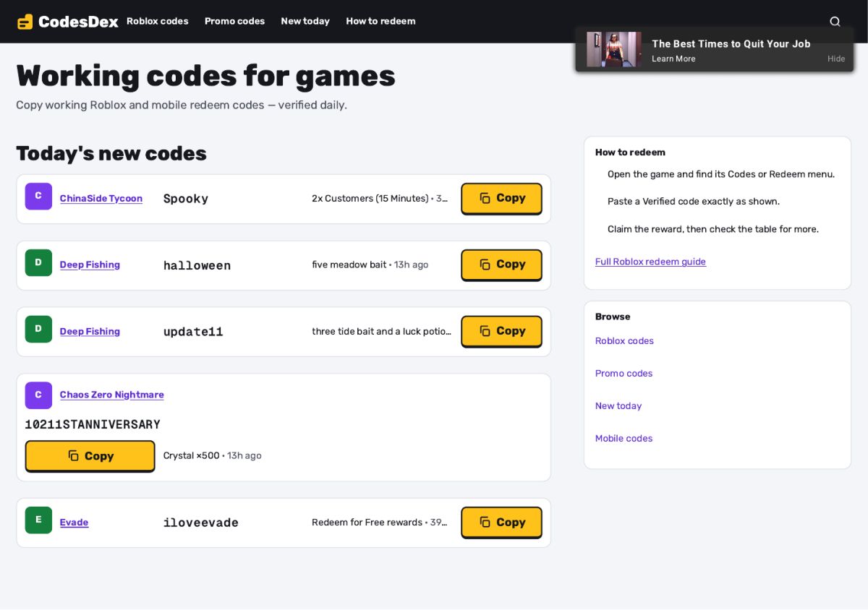Open the search icon in header
868x610 pixels.
click(835, 22)
